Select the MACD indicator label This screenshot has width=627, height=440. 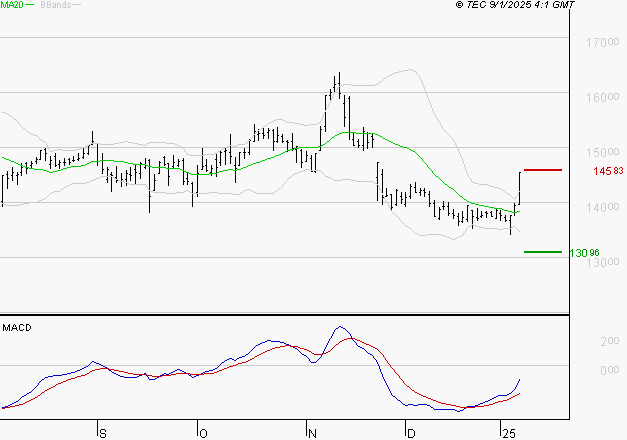[17, 328]
